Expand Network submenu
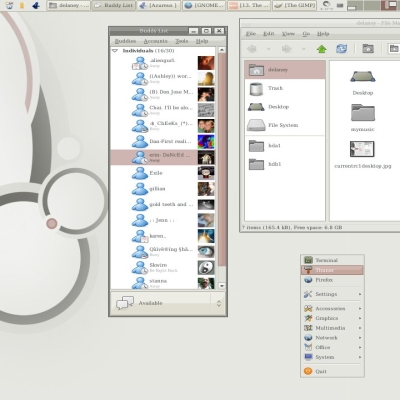This screenshot has width=400, height=400. pyautogui.click(x=332, y=338)
